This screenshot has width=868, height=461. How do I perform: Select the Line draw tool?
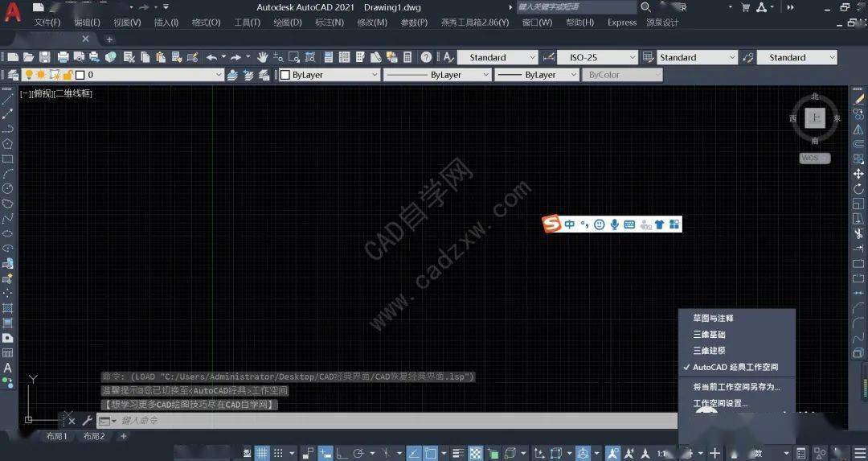pos(8,99)
